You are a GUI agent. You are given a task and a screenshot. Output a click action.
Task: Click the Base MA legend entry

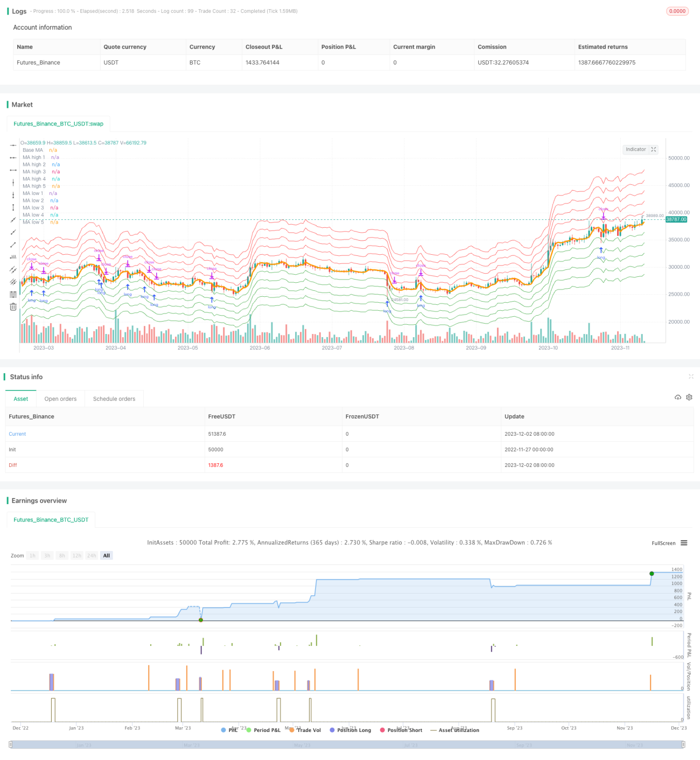tap(39, 150)
